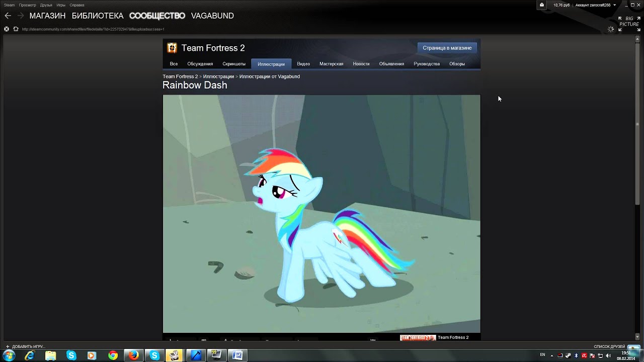Launch Google Chrome from the taskbar
The image size is (644, 362).
tap(113, 355)
